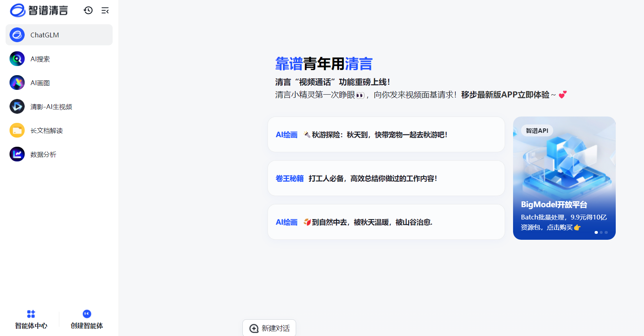
Task: Open 长文档解读 from the sidebar
Action: [x=59, y=130]
